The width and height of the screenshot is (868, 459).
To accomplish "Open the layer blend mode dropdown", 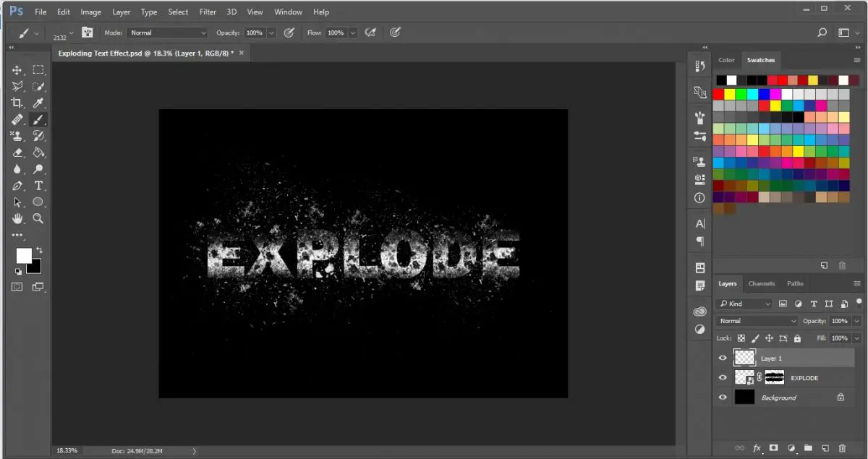I will (756, 320).
